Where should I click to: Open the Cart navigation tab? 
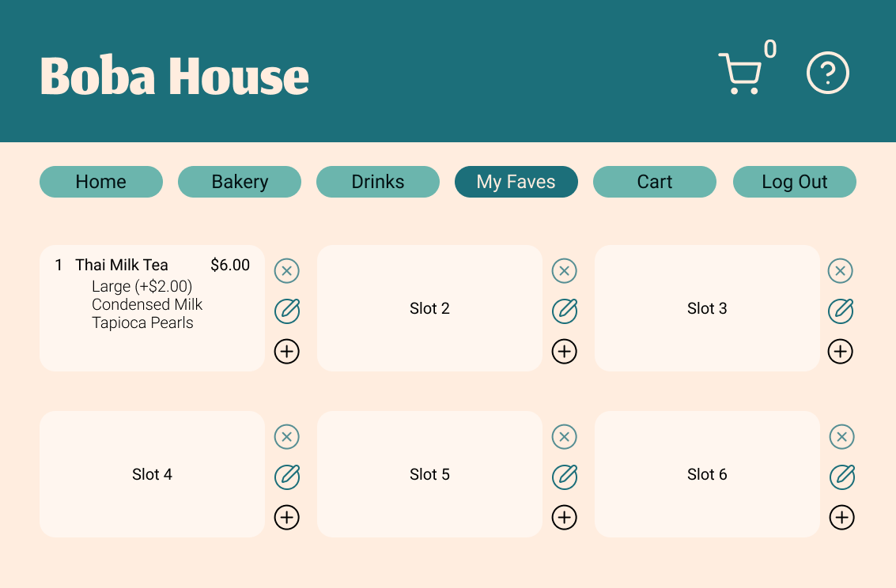point(655,182)
